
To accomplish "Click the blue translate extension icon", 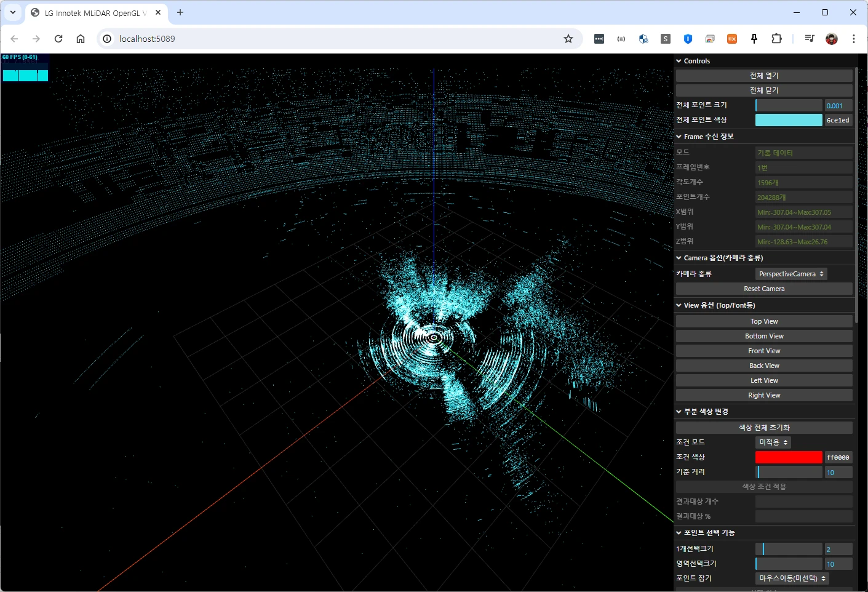I will coord(643,39).
